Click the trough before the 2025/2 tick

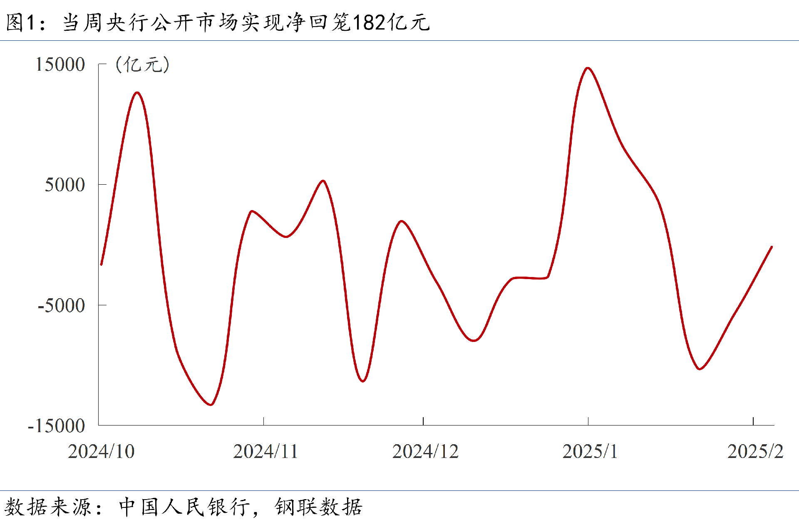[700, 369]
